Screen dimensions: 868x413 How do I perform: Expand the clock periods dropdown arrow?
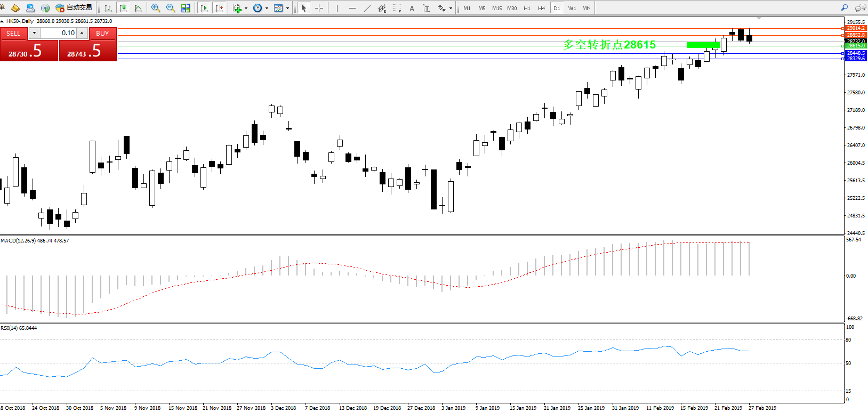(x=267, y=9)
